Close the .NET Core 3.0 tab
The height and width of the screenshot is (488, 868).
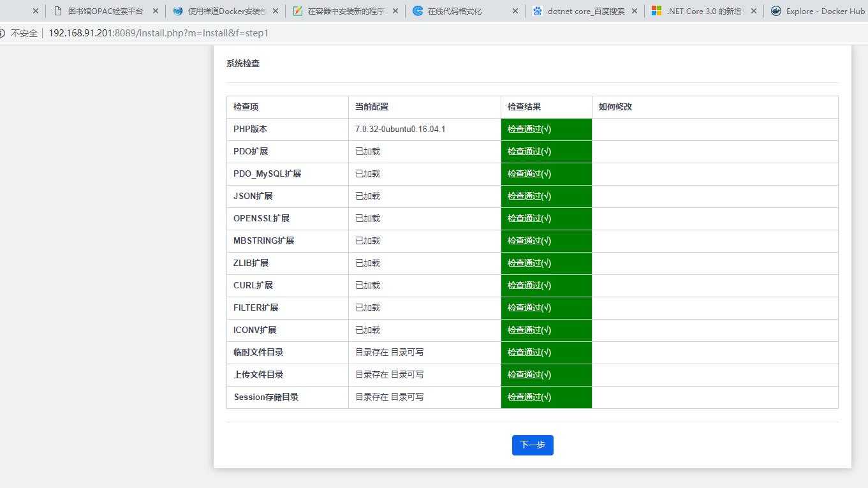click(754, 11)
